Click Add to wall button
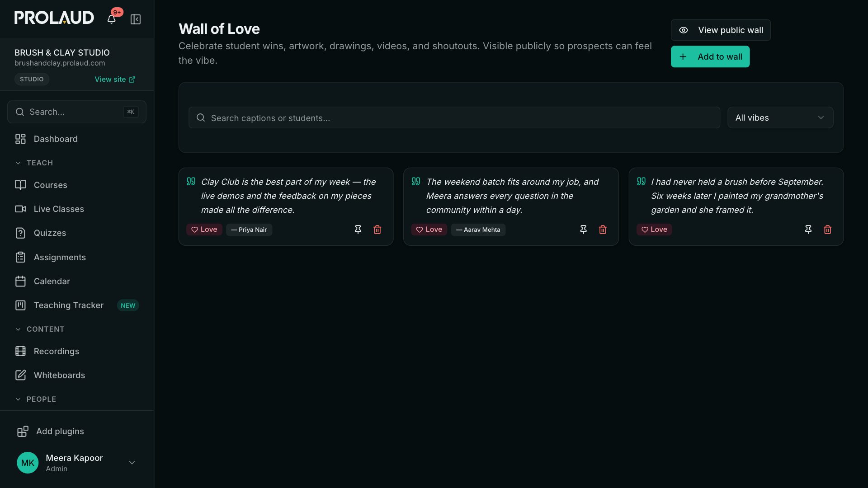This screenshot has height=488, width=868. [710, 56]
